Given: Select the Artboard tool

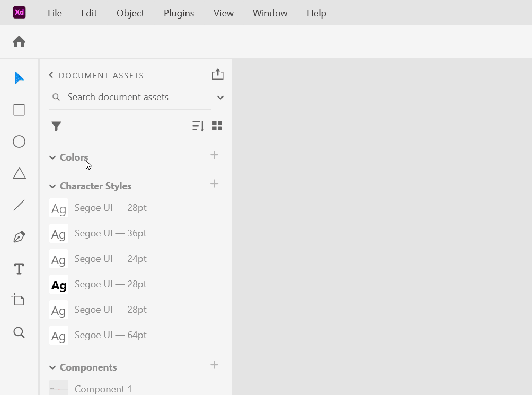Looking at the screenshot, I should (19, 300).
